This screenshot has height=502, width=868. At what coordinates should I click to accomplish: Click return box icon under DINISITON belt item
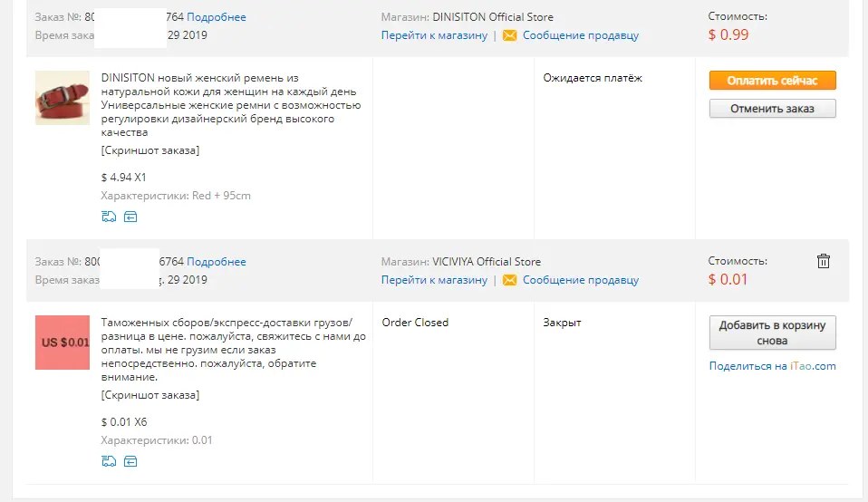click(130, 217)
